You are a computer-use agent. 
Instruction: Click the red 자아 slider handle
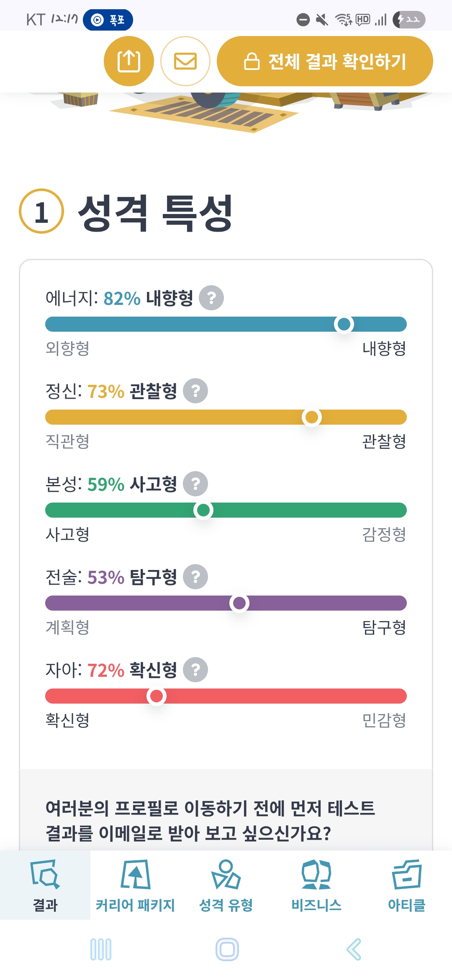(x=157, y=696)
